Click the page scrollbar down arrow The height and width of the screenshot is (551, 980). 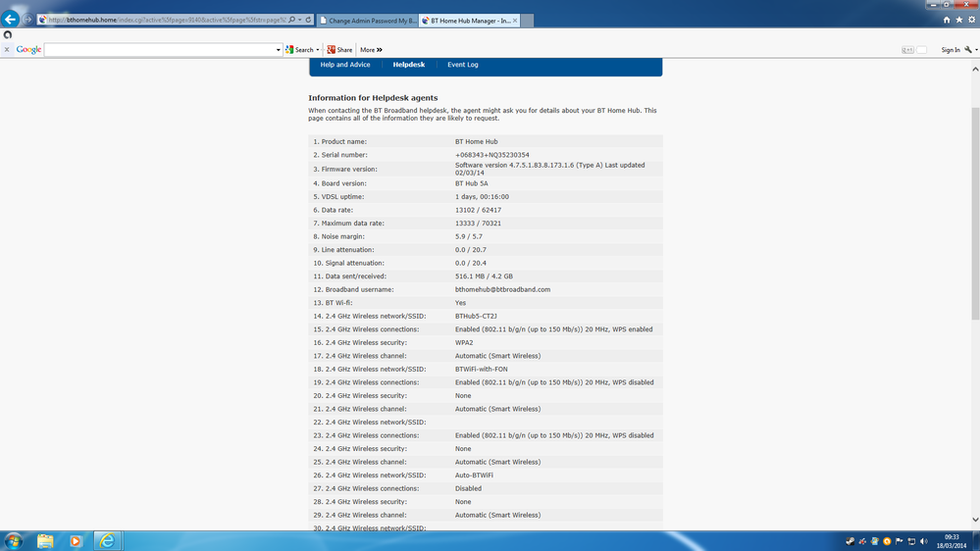[x=975, y=520]
